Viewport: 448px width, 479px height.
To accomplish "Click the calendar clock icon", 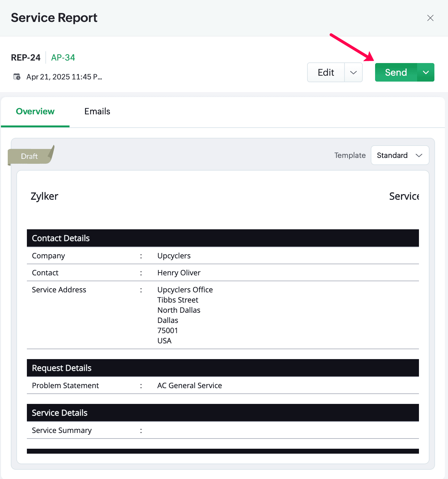I will tap(17, 77).
